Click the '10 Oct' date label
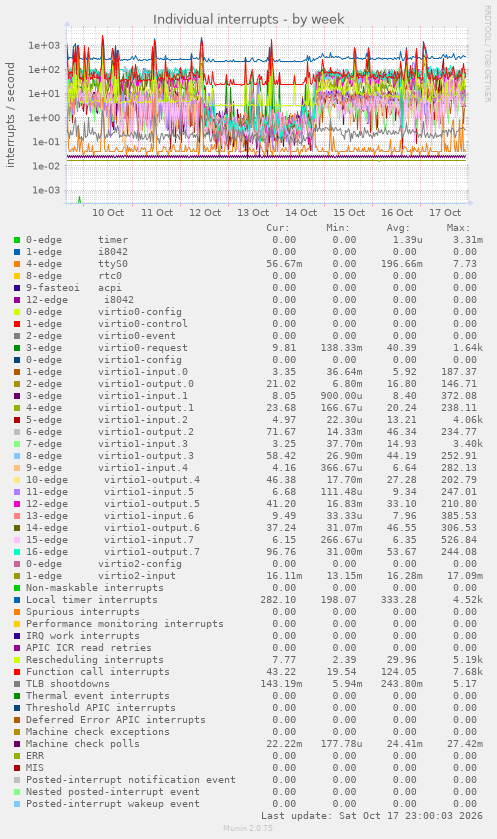The image size is (497, 839). (x=108, y=212)
